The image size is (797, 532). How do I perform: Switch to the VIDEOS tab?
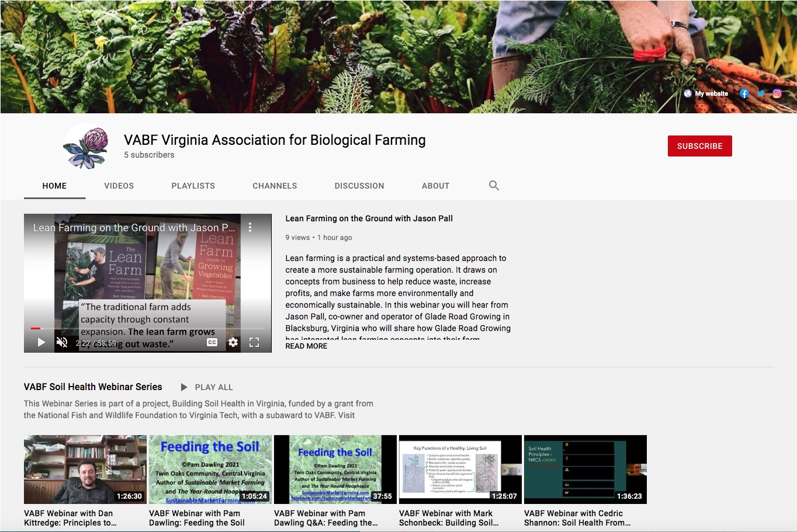119,186
